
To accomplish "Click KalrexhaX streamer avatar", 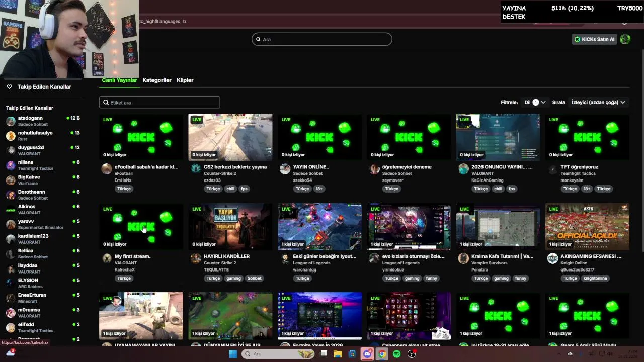I will 107,258.
